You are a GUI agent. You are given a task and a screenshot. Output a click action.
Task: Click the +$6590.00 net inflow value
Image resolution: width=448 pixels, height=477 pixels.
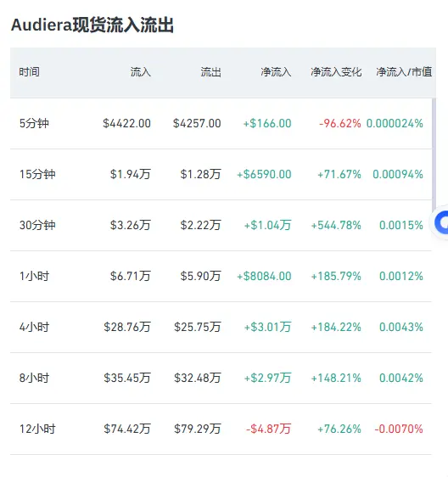point(264,174)
